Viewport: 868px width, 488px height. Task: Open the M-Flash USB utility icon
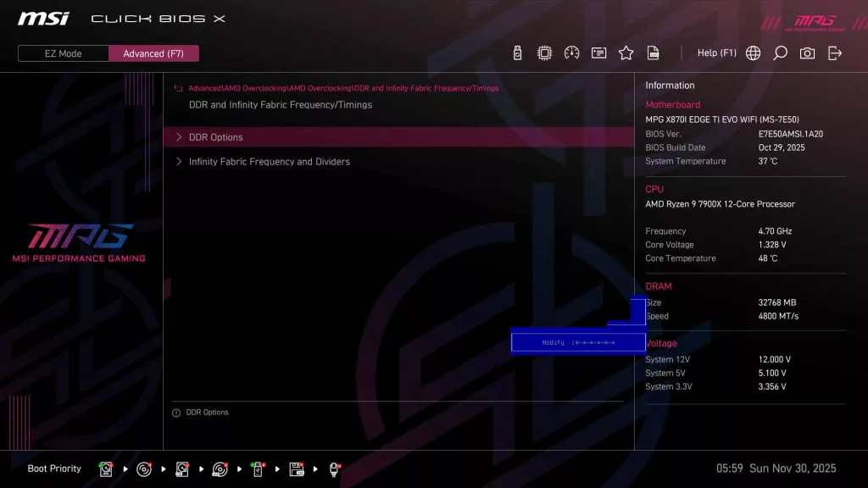[x=517, y=53]
